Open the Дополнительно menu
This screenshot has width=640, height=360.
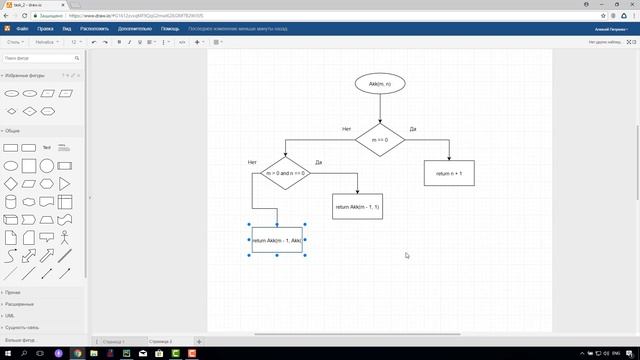point(135,29)
